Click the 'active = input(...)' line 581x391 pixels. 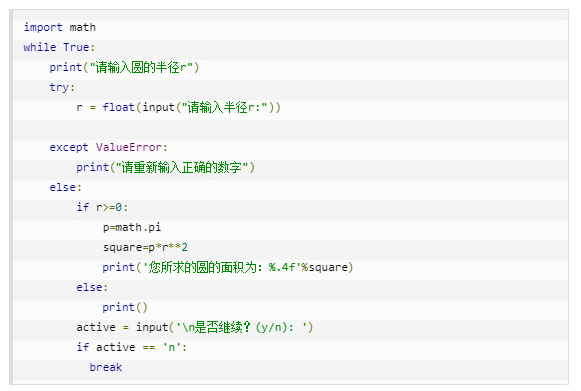tap(195, 328)
